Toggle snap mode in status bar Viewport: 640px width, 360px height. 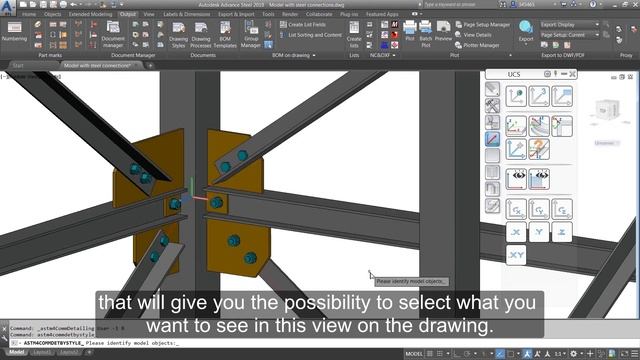440,353
